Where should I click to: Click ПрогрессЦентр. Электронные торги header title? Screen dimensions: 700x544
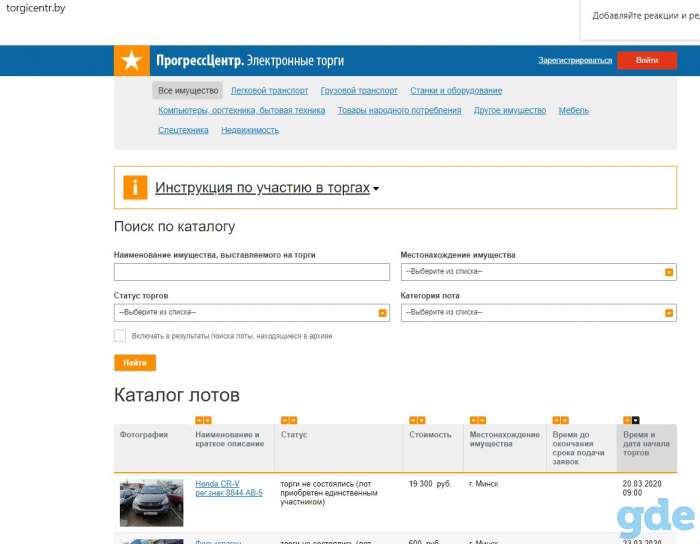coord(250,60)
